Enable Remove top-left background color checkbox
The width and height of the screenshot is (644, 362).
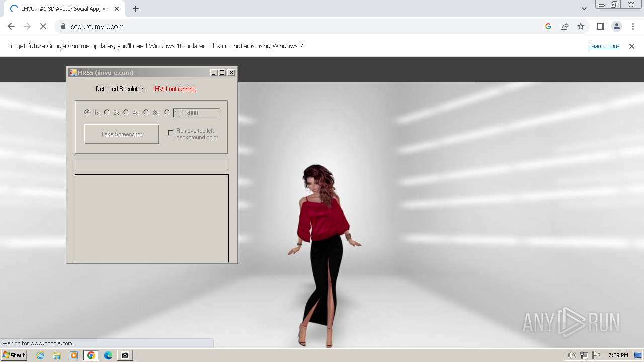coord(171,133)
